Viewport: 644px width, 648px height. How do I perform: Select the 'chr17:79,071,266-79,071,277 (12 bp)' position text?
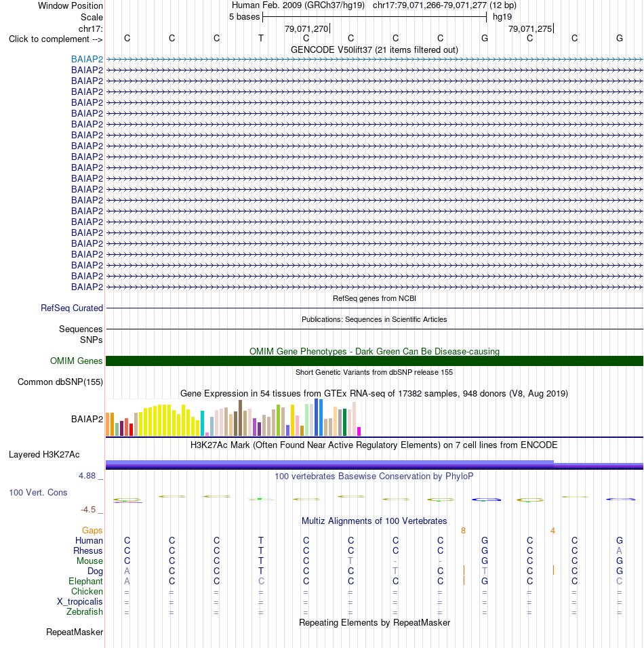pos(445,5)
